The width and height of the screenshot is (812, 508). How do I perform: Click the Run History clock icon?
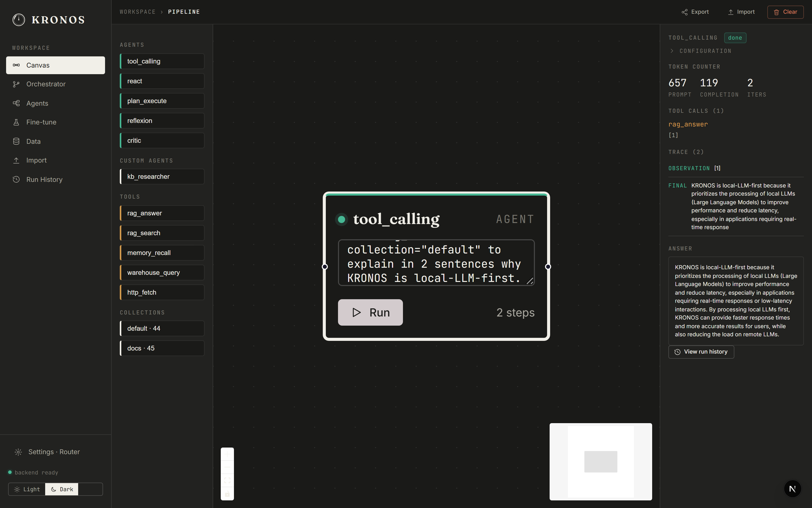click(x=16, y=179)
